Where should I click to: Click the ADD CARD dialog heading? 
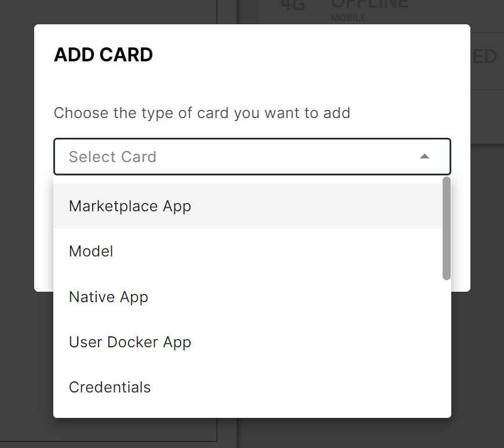pyautogui.click(x=103, y=54)
